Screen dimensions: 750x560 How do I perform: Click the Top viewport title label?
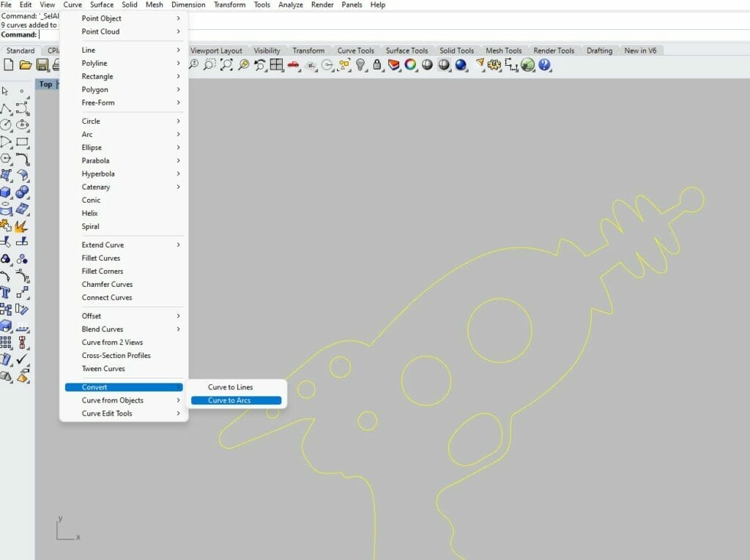pyautogui.click(x=45, y=84)
